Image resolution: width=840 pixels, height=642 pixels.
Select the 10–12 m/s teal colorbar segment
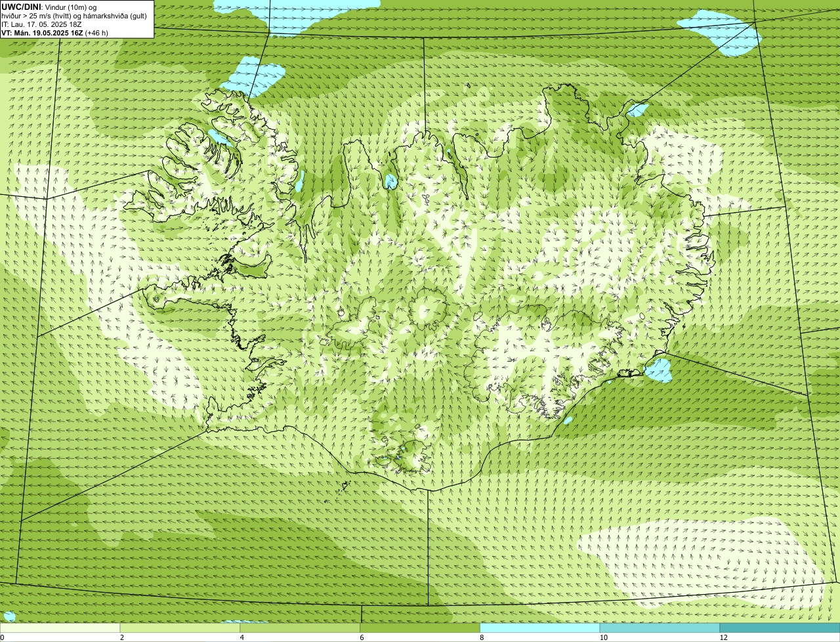click(x=660, y=628)
